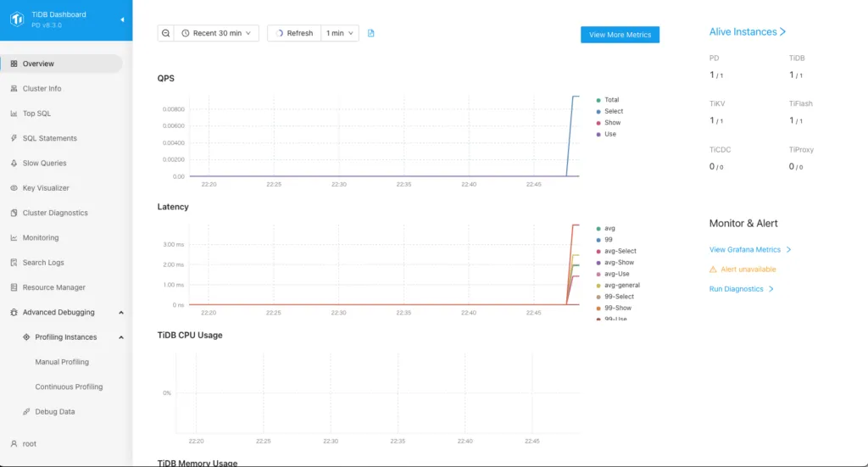The width and height of the screenshot is (868, 467).
Task: Click the Profiling Instances target icon
Action: 26,337
